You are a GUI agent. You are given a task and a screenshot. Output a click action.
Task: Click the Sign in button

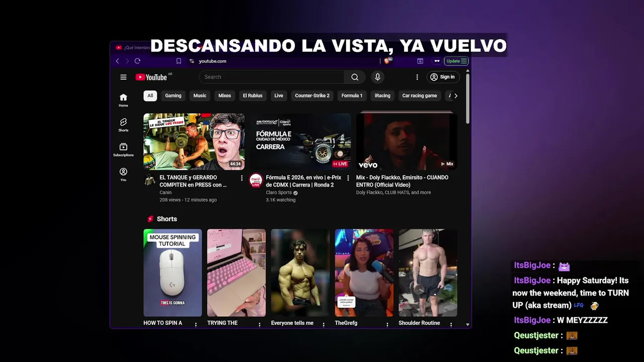tap(442, 77)
